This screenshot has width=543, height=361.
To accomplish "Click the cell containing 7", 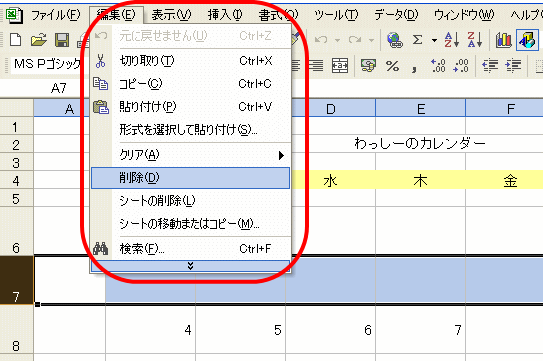I will coord(421,330).
